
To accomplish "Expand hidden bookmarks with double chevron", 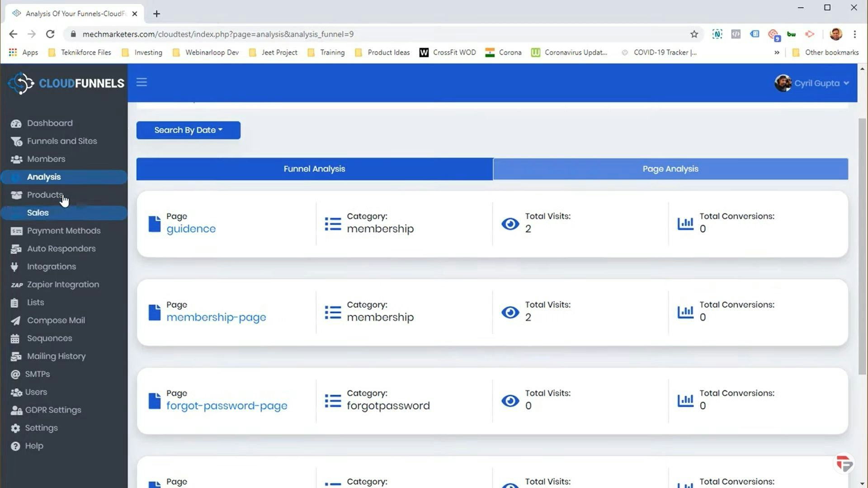I will (777, 52).
